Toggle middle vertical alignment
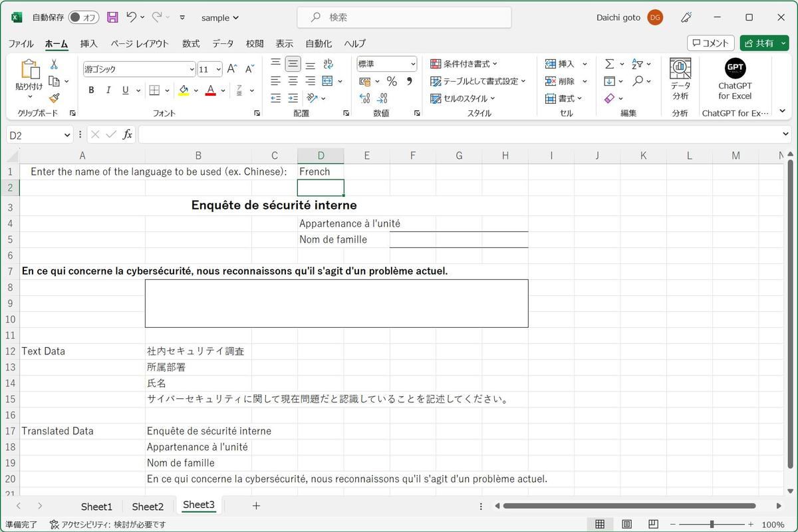798x532 pixels. click(293, 64)
